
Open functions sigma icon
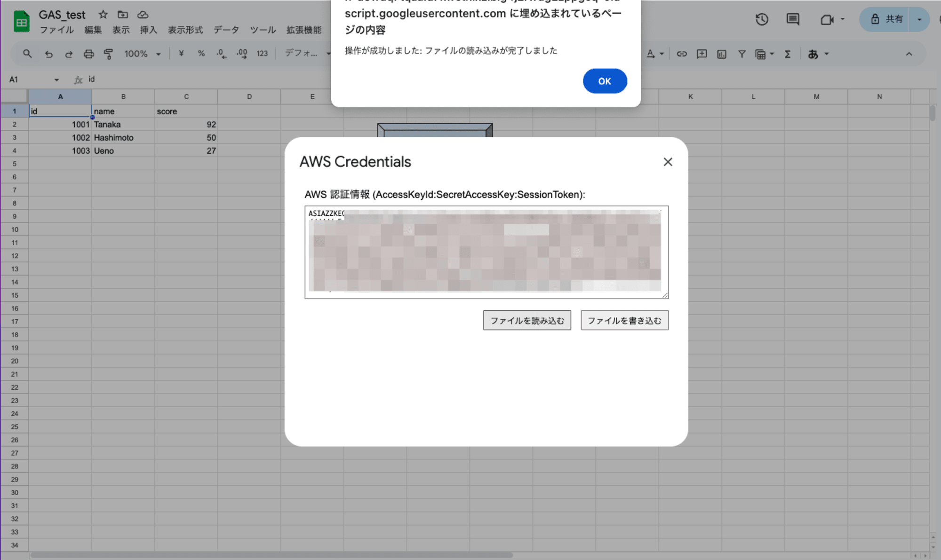(x=787, y=54)
